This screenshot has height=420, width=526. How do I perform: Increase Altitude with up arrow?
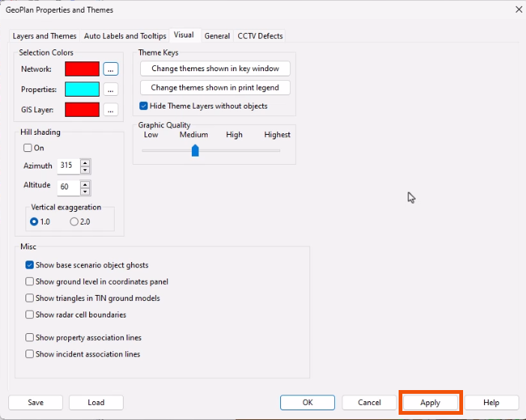point(85,184)
